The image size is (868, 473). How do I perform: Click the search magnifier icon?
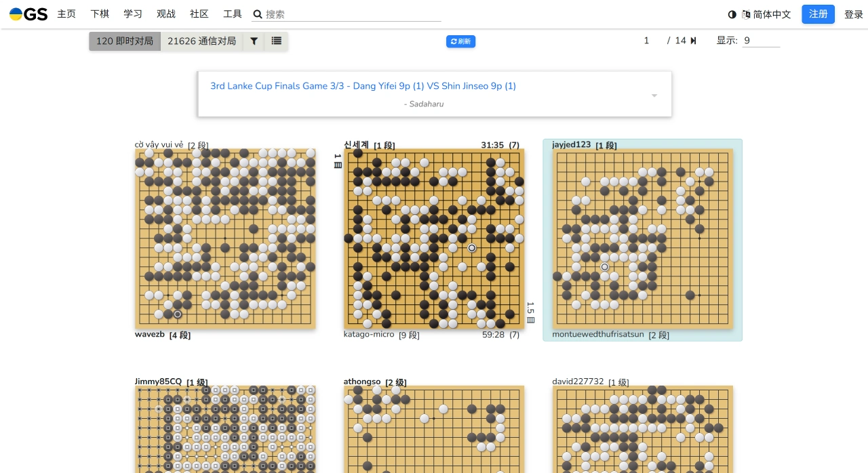tap(258, 14)
